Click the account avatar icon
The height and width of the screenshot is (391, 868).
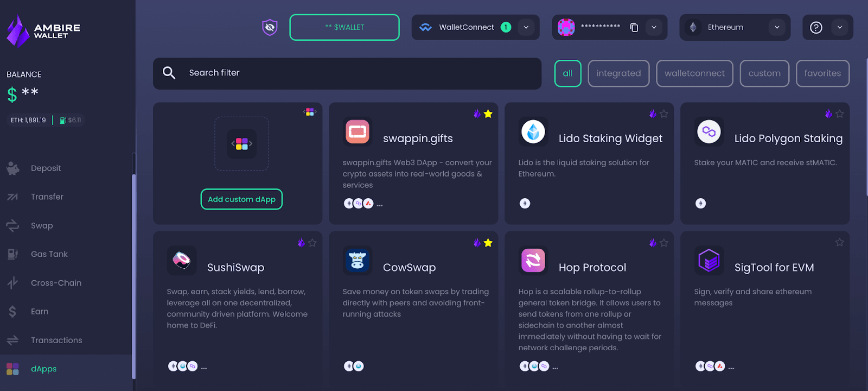[566, 27]
